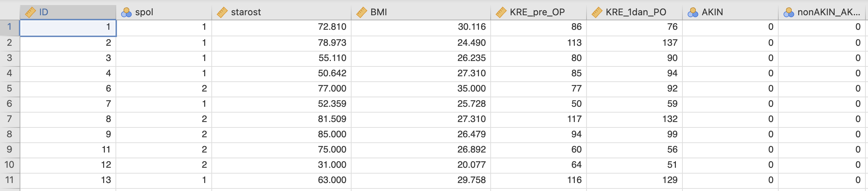The image size is (868, 191).
Task: Click the starost ruler icon
Action: pos(222,12)
